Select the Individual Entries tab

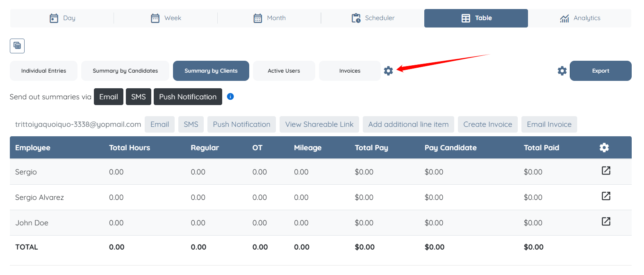pos(43,71)
